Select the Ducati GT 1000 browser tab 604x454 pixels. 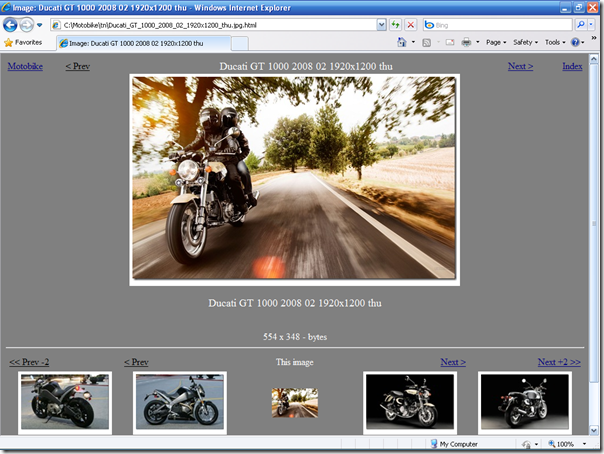[144, 43]
